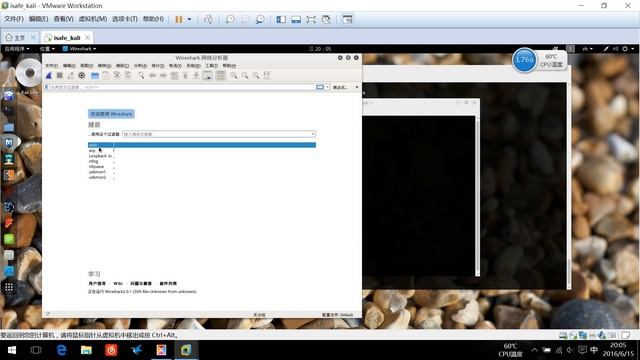Open Task View on Windows taskbar
Viewport: 640px width, 360px height.
point(36,350)
